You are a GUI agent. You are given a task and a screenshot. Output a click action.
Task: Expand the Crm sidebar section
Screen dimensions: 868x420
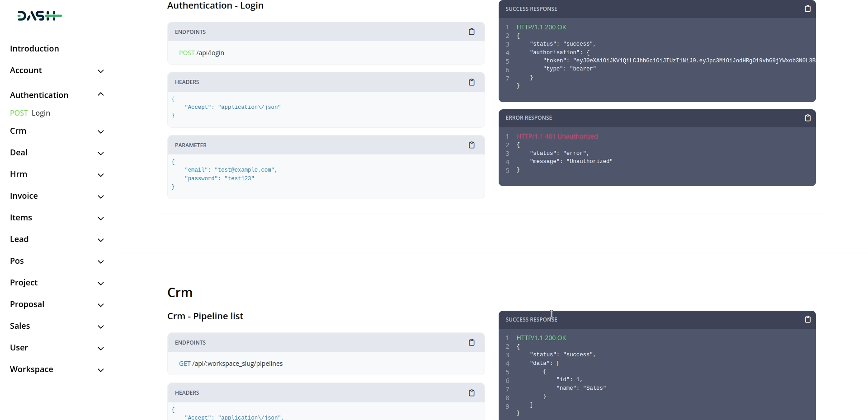click(101, 132)
